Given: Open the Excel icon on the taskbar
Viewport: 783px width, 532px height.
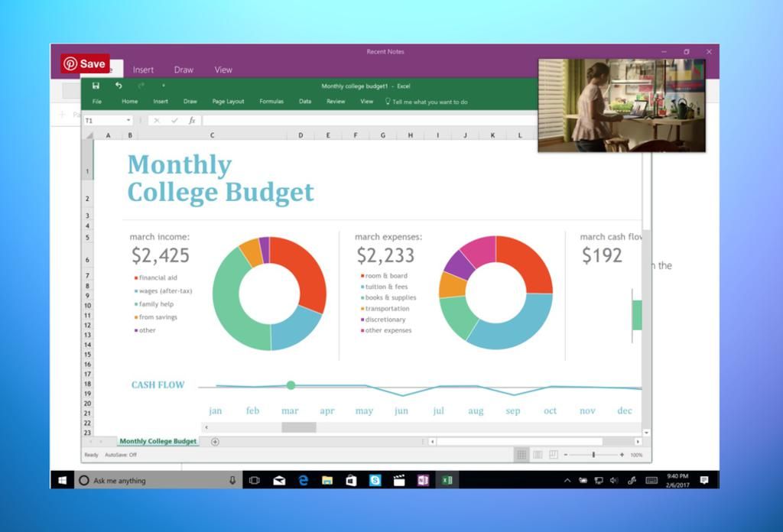Looking at the screenshot, I should pyautogui.click(x=447, y=480).
